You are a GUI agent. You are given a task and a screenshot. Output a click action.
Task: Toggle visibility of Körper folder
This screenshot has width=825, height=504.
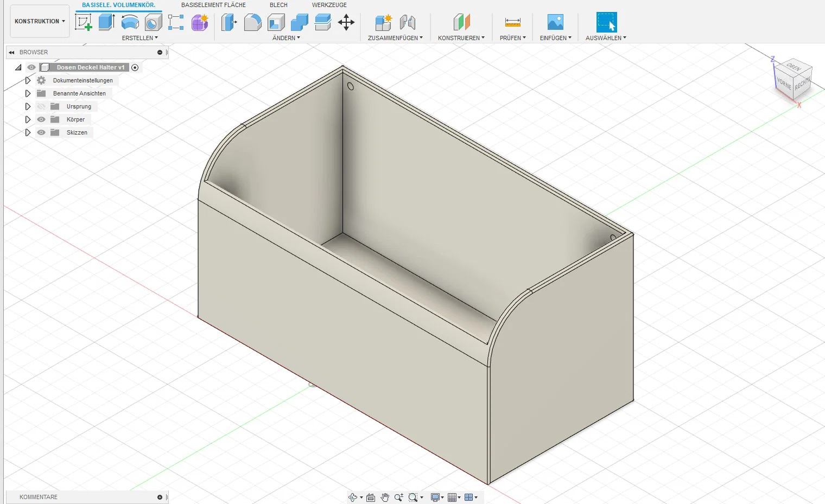point(41,119)
